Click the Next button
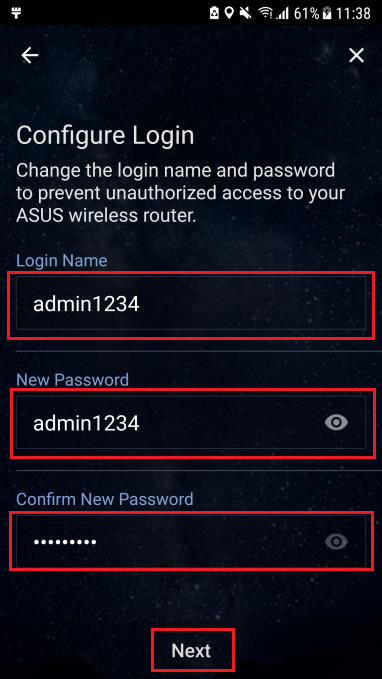Image resolution: width=382 pixels, height=679 pixels. click(x=191, y=650)
